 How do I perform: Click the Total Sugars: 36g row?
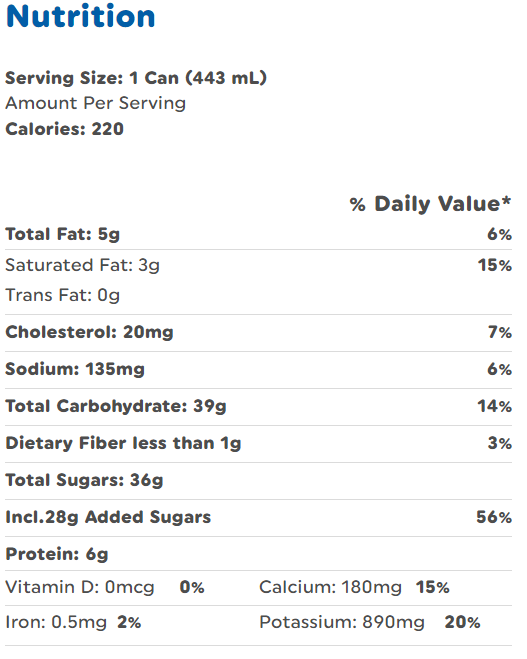258,480
